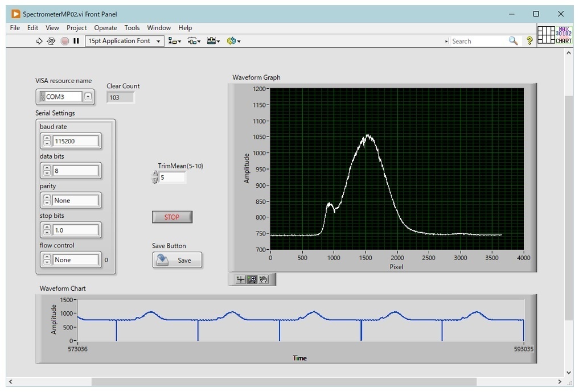The image size is (579, 392).
Task: Click the vertical scrollbar down arrow
Action: pos(569,373)
